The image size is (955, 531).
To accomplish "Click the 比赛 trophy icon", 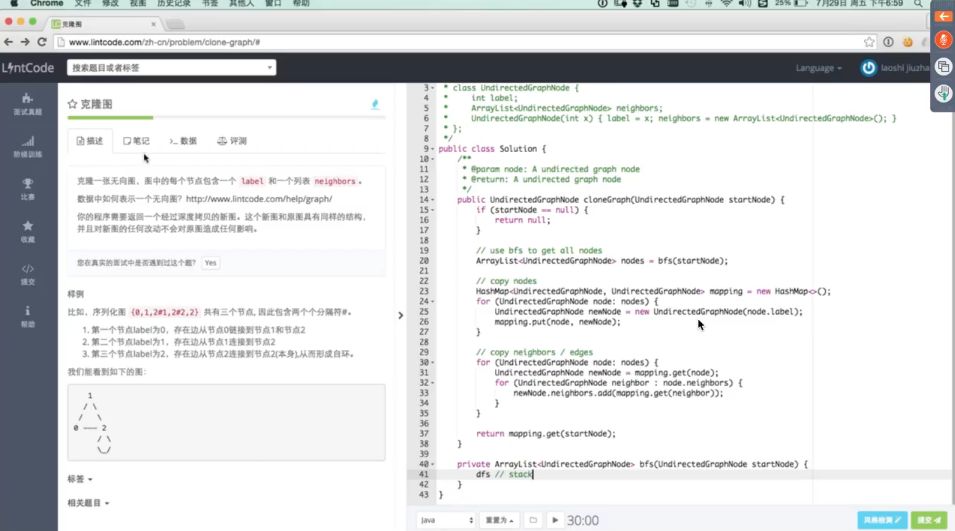I will point(27,188).
